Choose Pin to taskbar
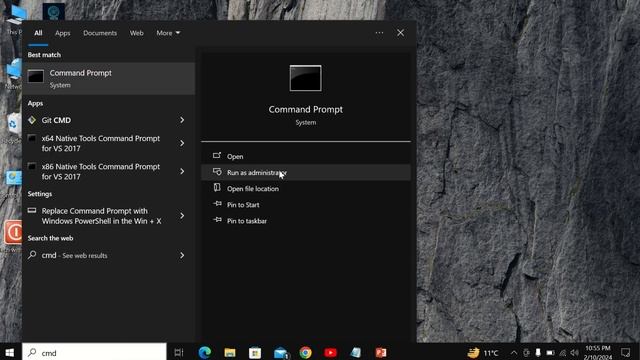Screen dimensions: 640x360 point(306,221)
